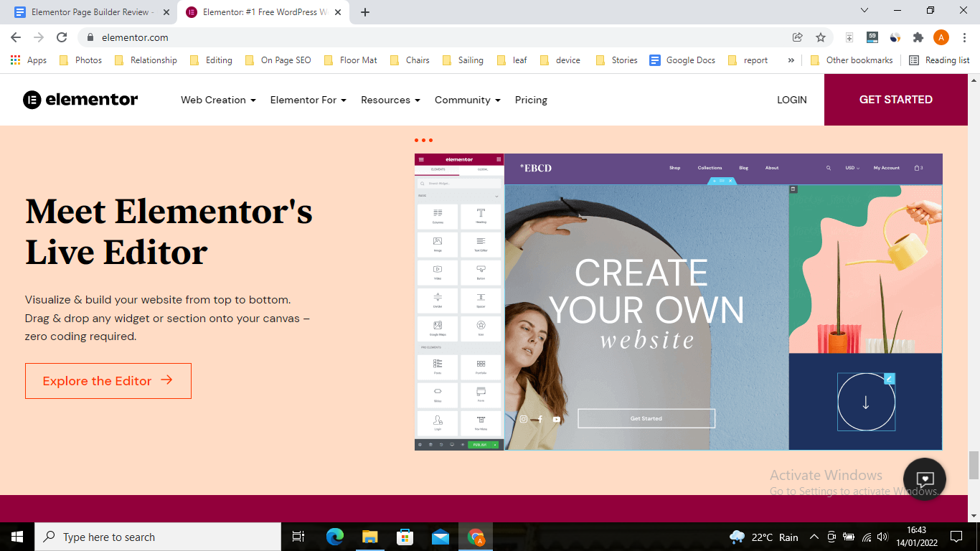This screenshot has height=551, width=980.
Task: Open the Relationship bookmark folder
Action: (145, 60)
